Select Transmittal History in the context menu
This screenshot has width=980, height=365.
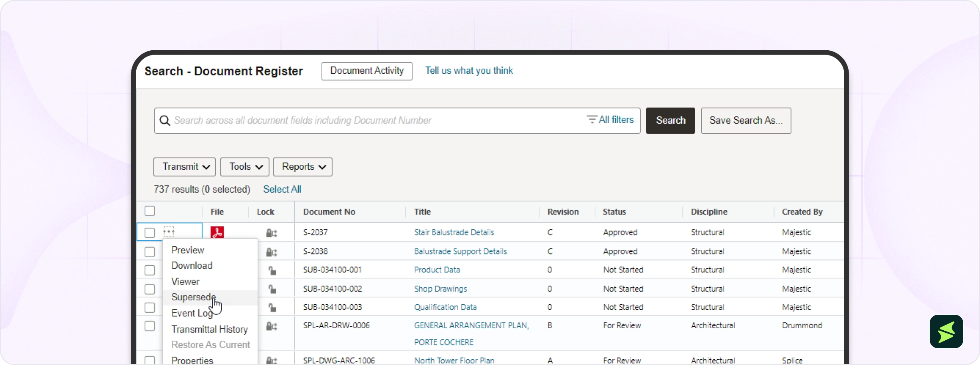(x=210, y=329)
